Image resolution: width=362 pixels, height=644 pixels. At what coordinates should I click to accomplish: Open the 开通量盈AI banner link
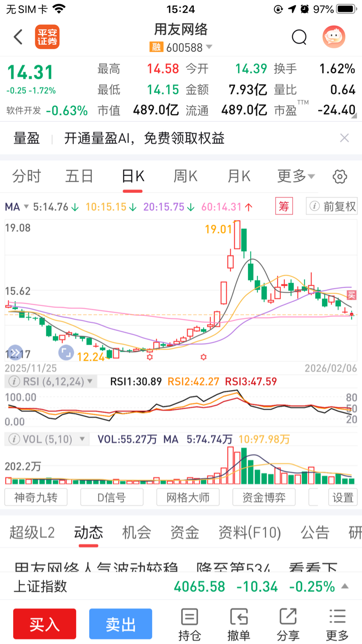(x=144, y=138)
